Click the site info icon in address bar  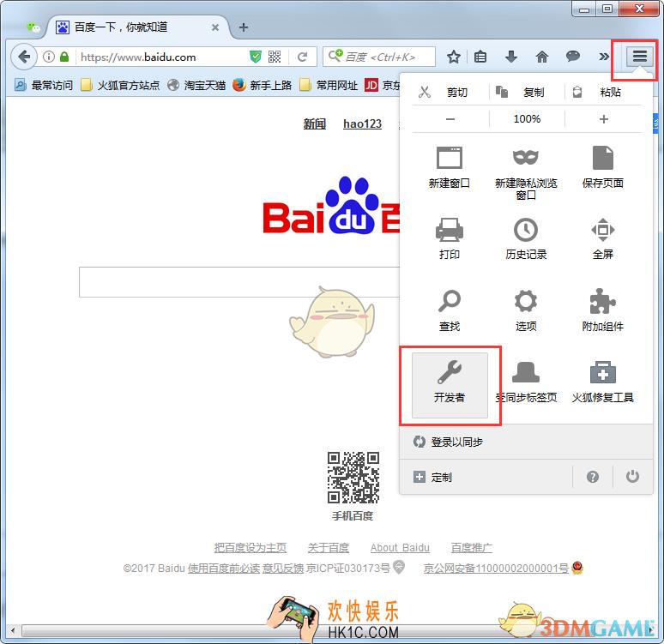tap(49, 57)
